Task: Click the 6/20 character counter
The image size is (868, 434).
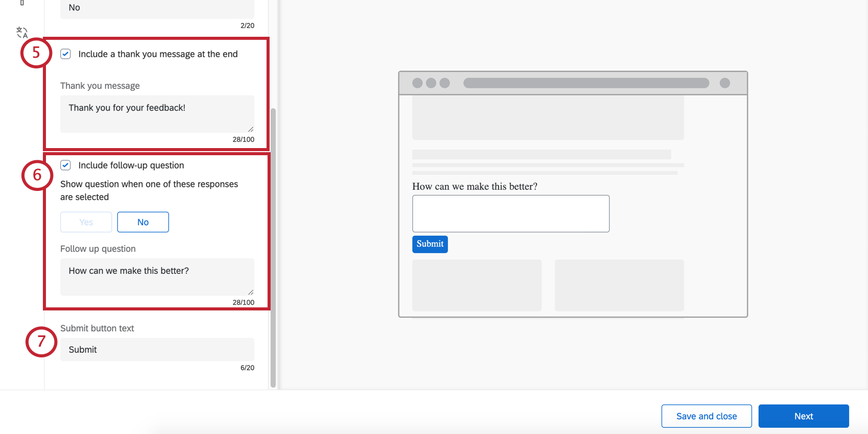Action: [247, 368]
